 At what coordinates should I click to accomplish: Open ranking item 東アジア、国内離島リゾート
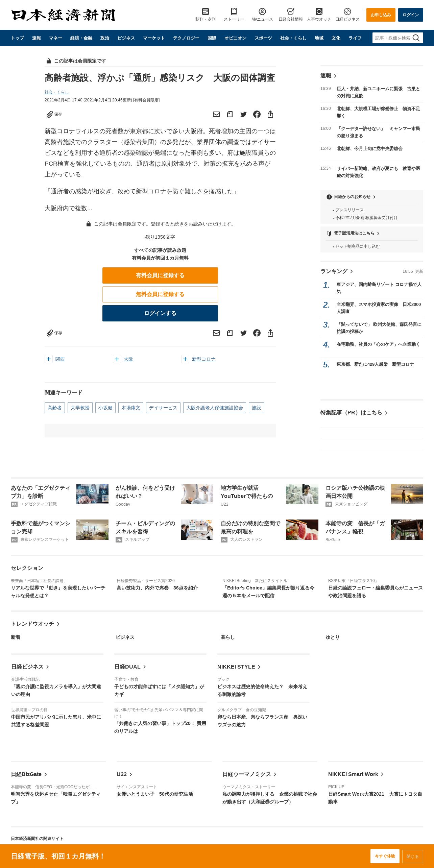pos(379,288)
